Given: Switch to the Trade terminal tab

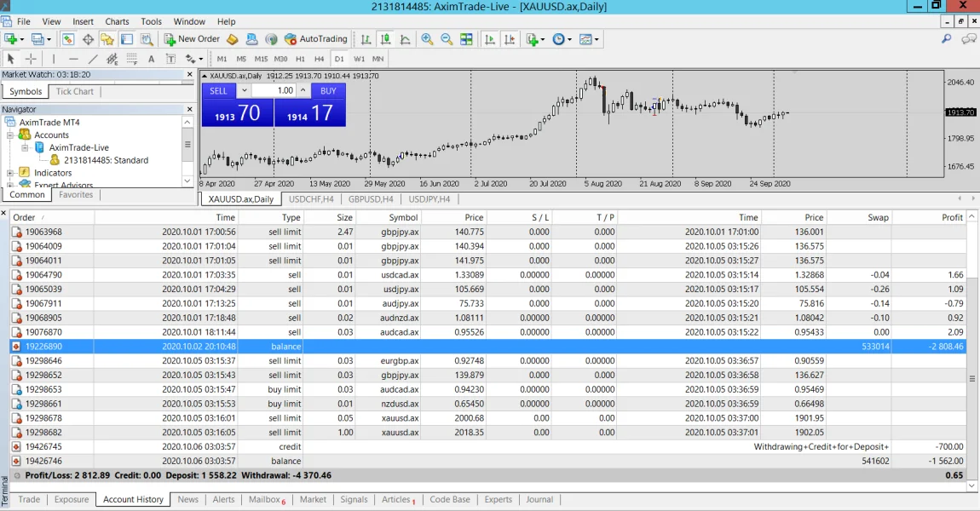Looking at the screenshot, I should pos(29,500).
